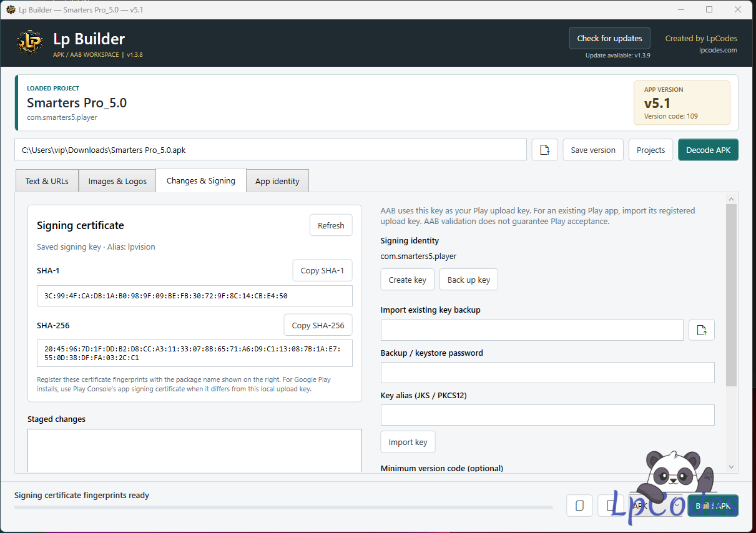Click the 'Version code: 109' text
The image size is (756, 533).
point(671,116)
